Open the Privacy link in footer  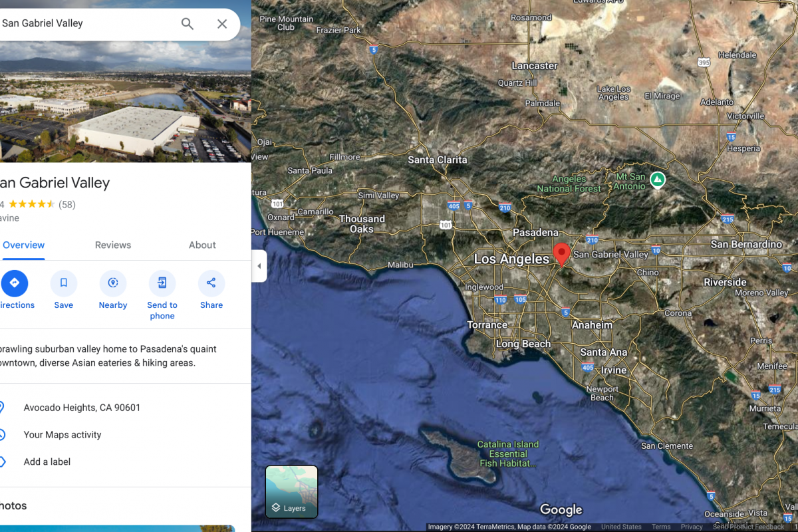[x=691, y=527]
